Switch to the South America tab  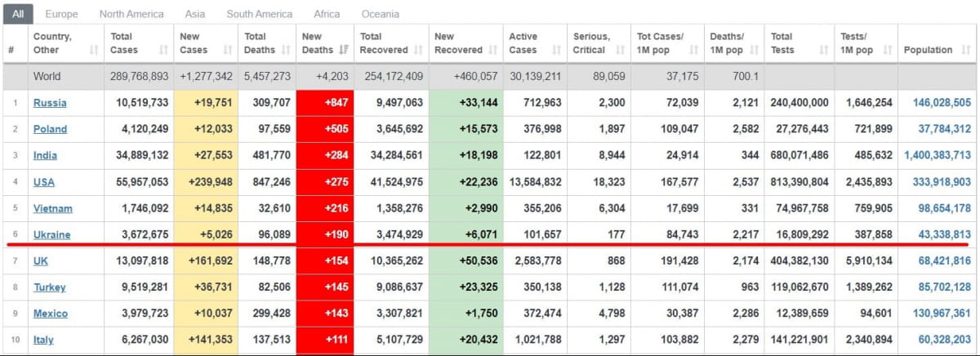(260, 14)
